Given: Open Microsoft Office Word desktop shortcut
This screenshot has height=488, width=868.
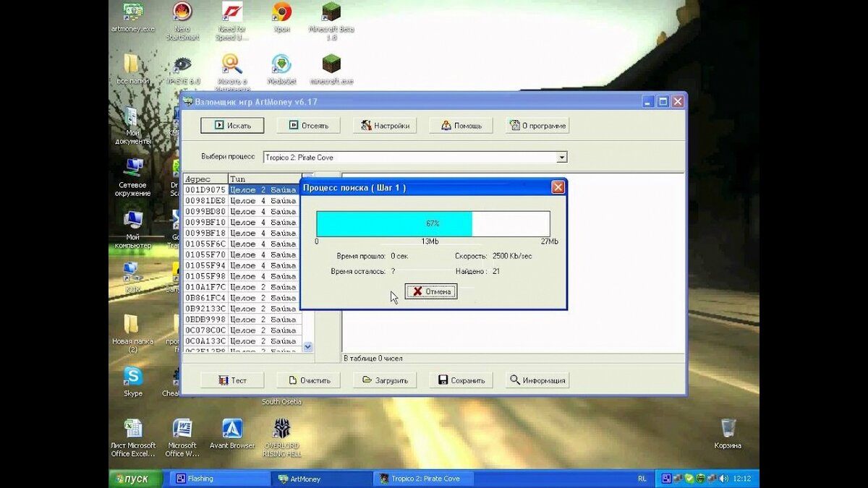Looking at the screenshot, I should tap(182, 437).
